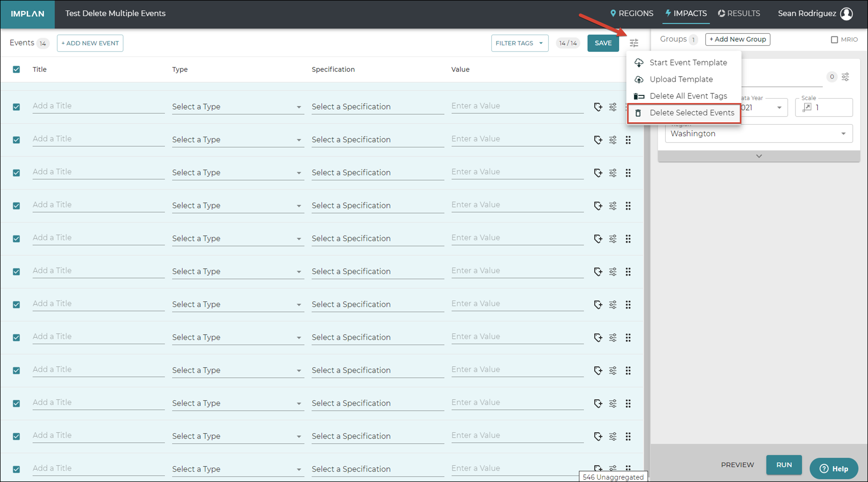Uncheck the fourth event row checkbox
The image size is (868, 482).
click(x=16, y=206)
